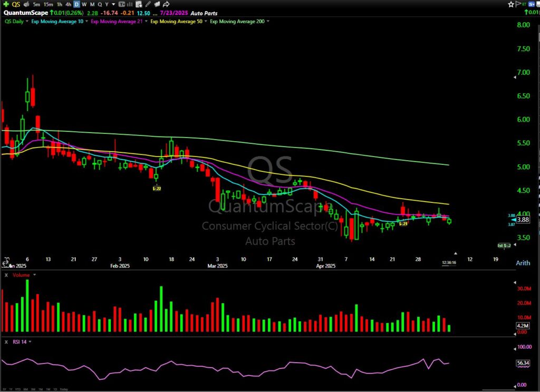
Task: Open the blue S dropdown button
Action: coord(532,4)
